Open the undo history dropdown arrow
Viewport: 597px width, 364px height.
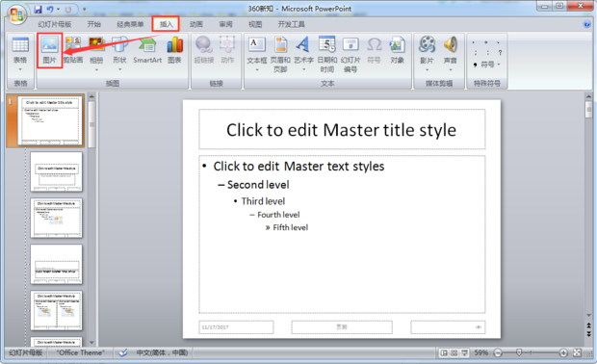click(58, 9)
